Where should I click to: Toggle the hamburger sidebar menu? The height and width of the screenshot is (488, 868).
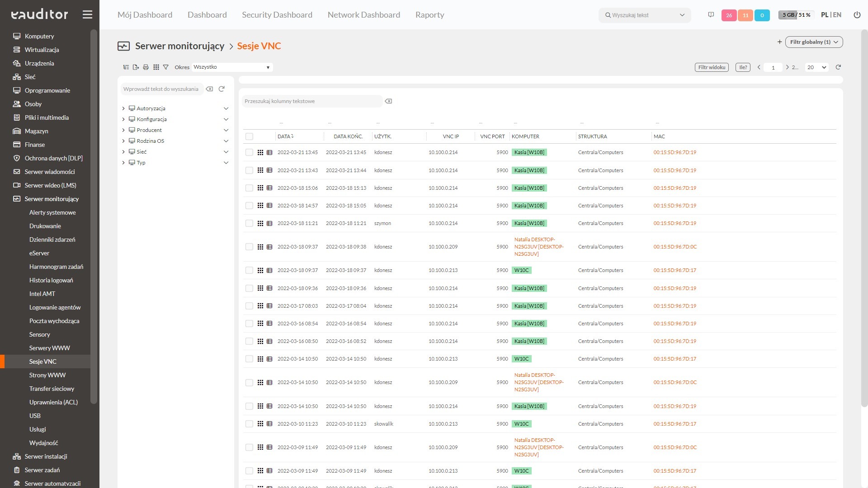click(87, 14)
